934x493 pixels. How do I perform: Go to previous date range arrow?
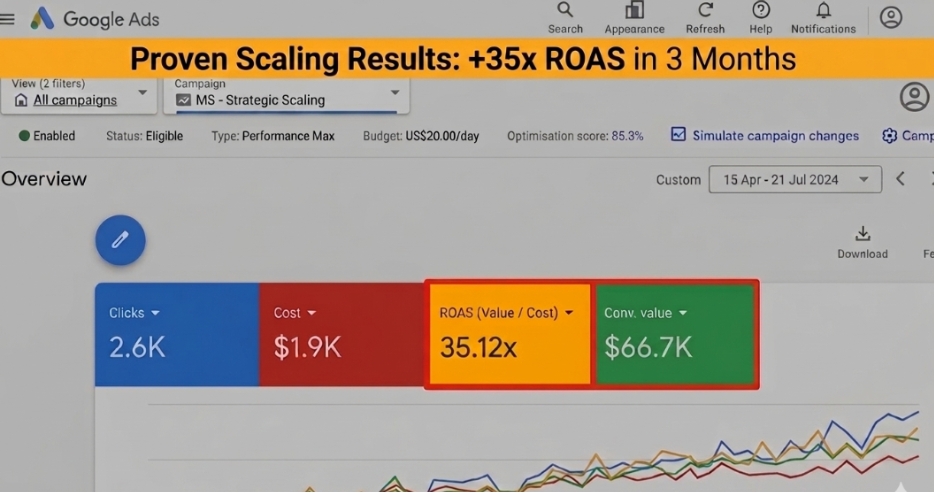(901, 179)
